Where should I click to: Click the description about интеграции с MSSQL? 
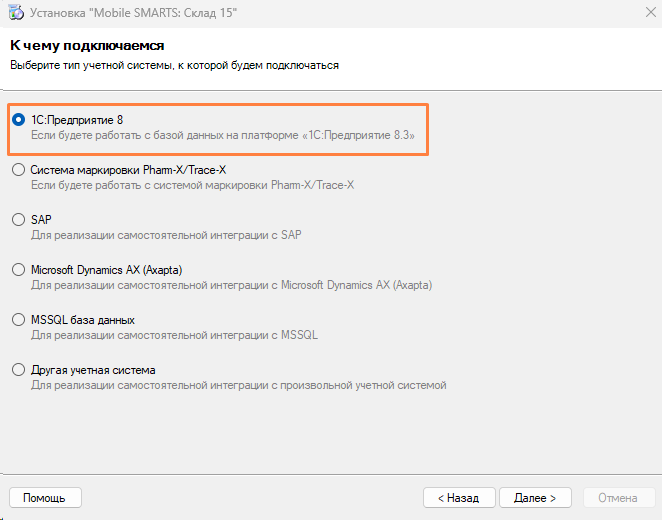(x=174, y=335)
